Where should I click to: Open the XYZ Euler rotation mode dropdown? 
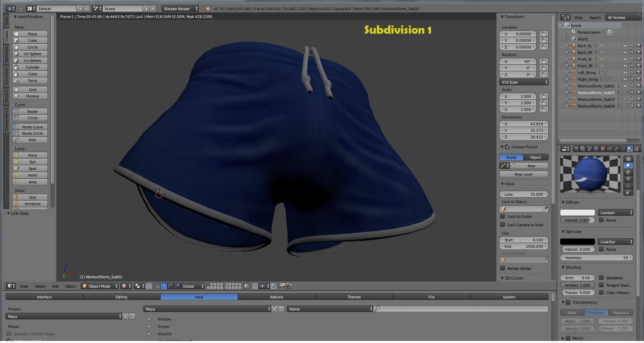(x=524, y=82)
